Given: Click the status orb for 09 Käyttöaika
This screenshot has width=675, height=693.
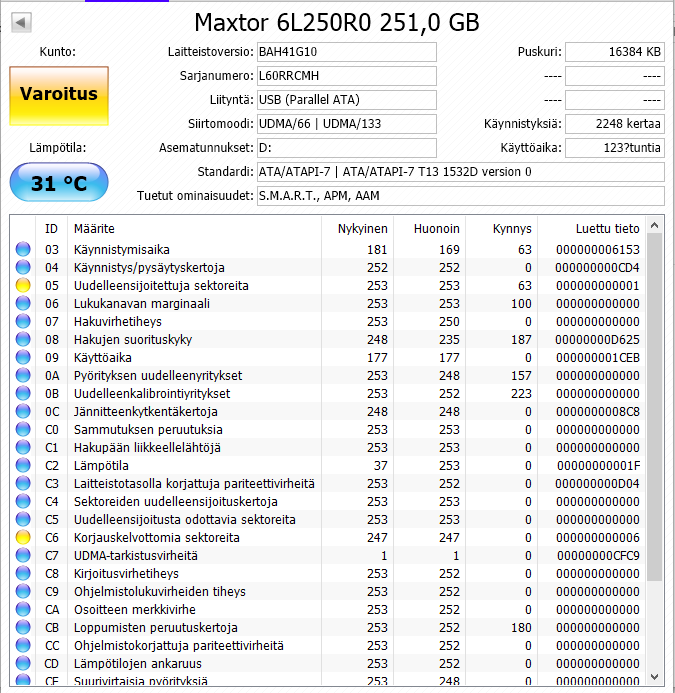Looking at the screenshot, I should tap(23, 357).
